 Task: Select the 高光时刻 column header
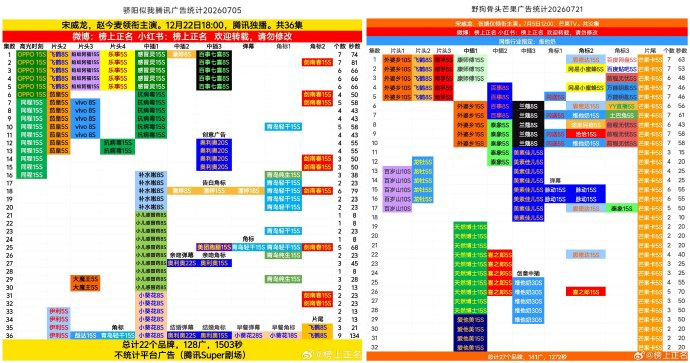[31, 46]
